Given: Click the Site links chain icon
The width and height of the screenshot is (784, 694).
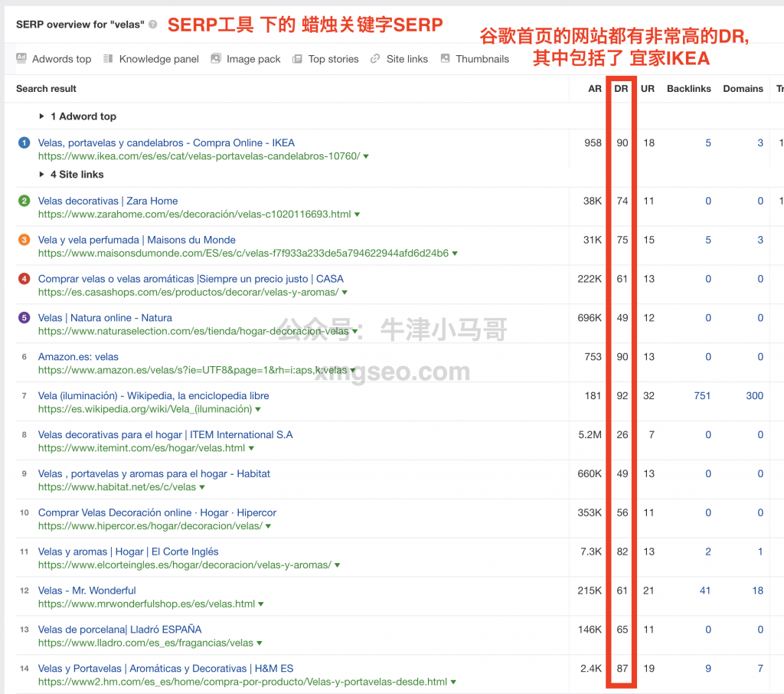Looking at the screenshot, I should (375, 58).
